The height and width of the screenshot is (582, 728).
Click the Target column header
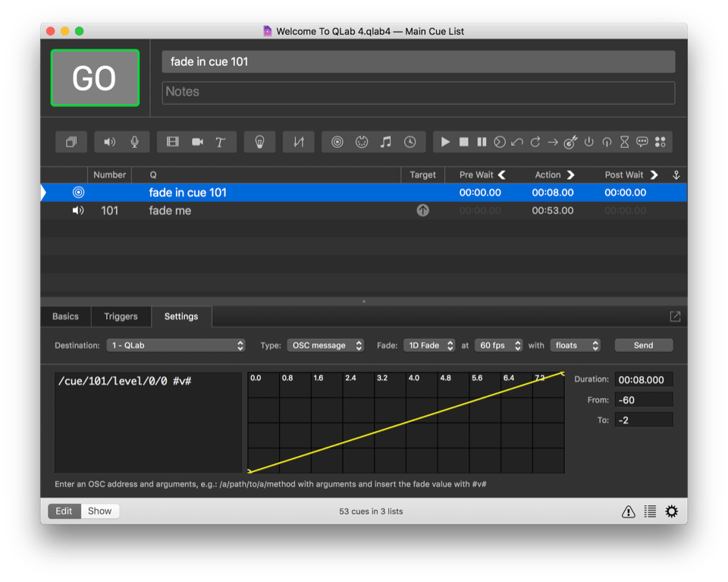click(x=422, y=175)
